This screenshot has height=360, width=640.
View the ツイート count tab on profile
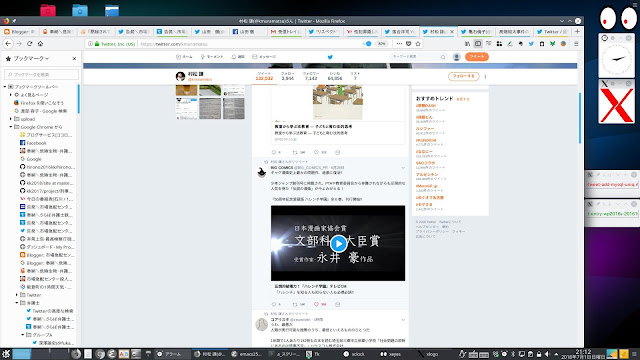pos(264,76)
